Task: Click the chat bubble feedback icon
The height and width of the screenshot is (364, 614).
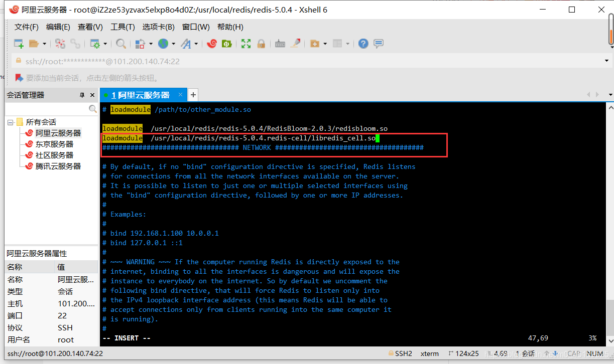Action: coord(379,44)
